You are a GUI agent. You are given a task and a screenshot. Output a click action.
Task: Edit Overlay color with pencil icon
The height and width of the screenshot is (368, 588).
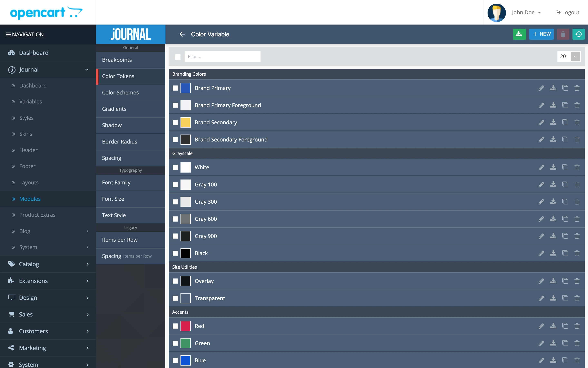tap(541, 281)
